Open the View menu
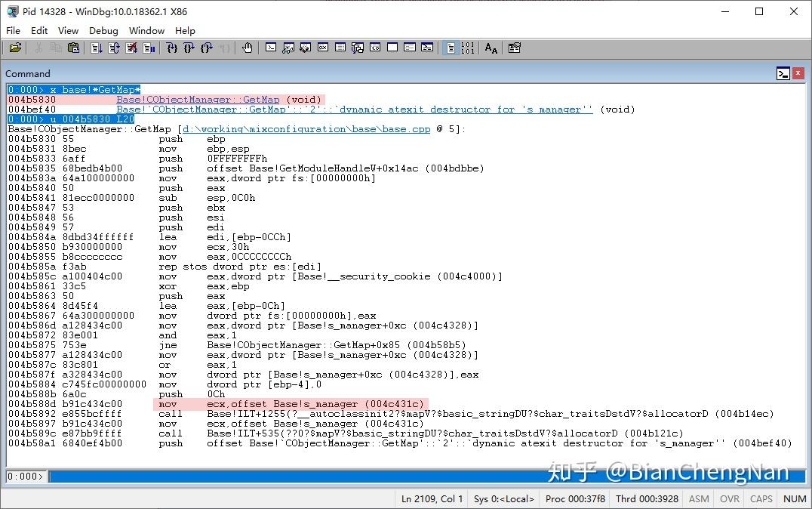The width and height of the screenshot is (812, 509). tap(68, 31)
